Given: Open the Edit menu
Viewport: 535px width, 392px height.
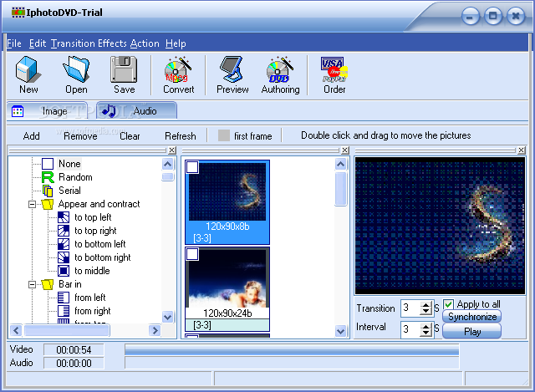Looking at the screenshot, I should click(37, 43).
